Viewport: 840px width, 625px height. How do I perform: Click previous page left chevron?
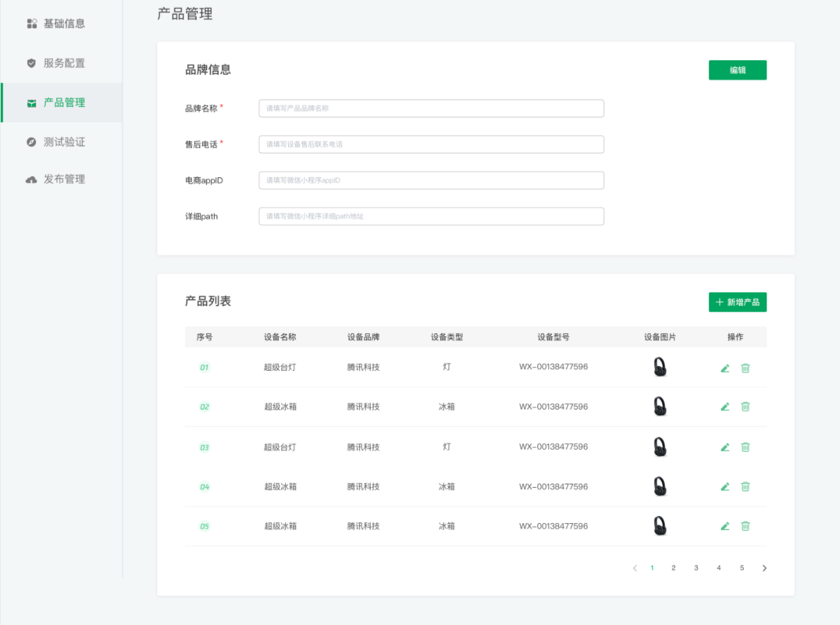point(634,568)
